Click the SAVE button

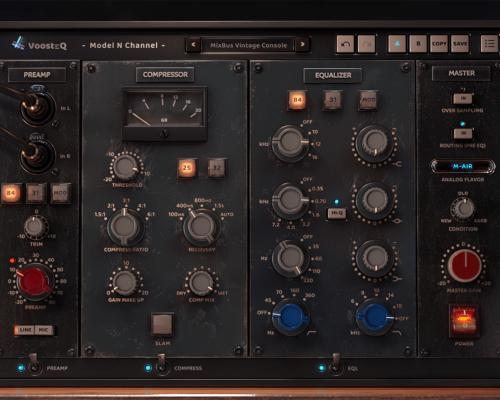[460, 44]
